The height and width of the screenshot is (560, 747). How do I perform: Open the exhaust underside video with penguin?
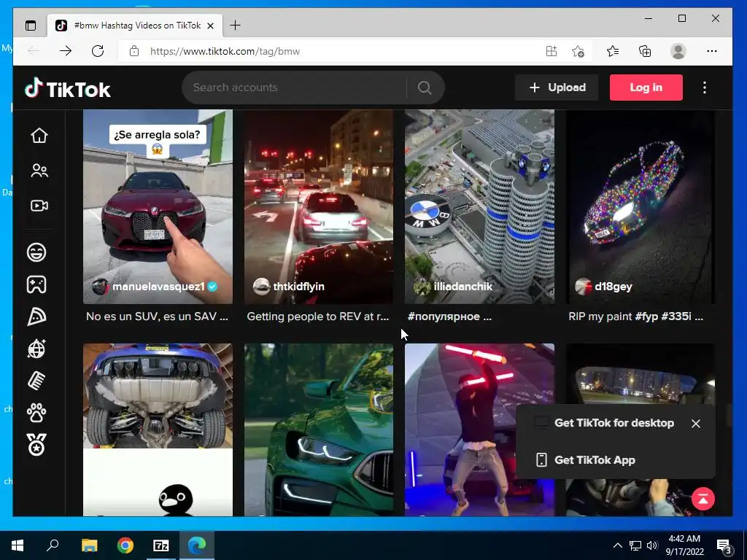click(158, 429)
